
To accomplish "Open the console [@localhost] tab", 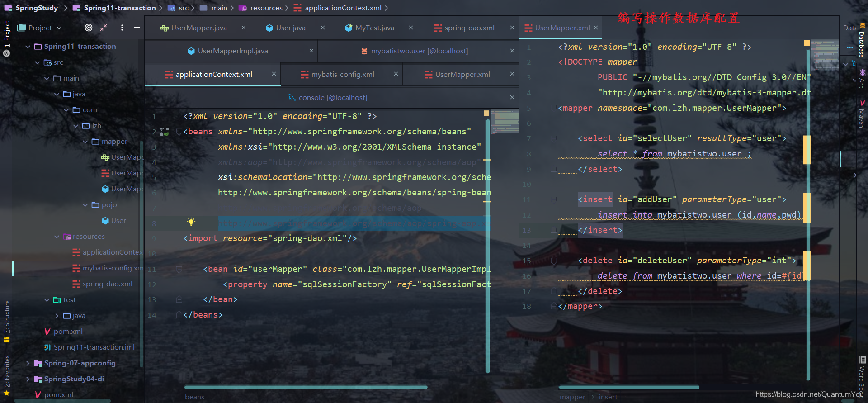I will tap(328, 97).
